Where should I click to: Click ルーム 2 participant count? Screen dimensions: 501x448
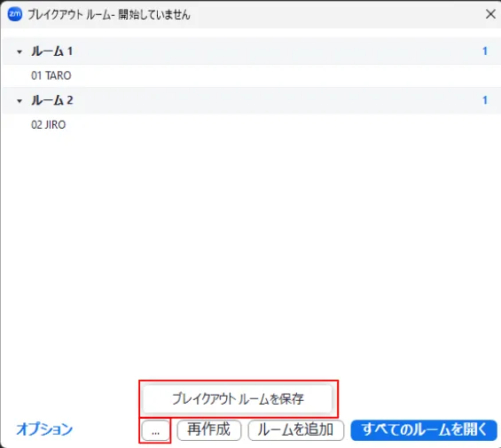(485, 100)
